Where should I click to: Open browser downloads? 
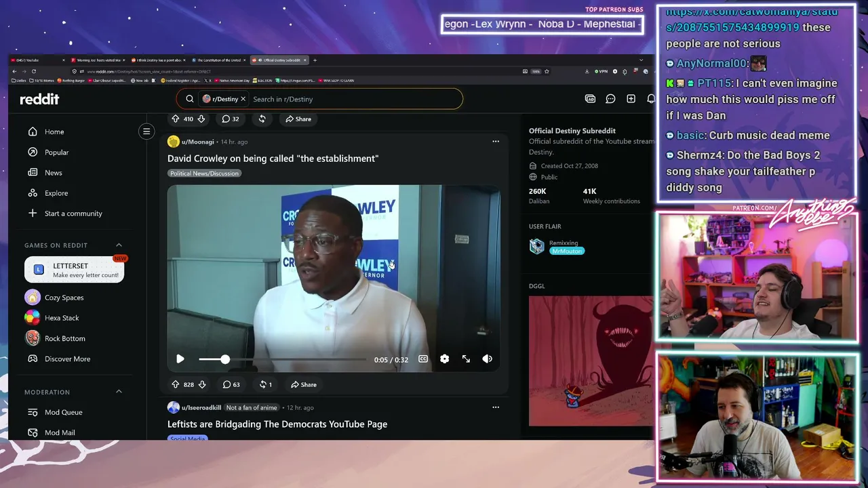(587, 71)
